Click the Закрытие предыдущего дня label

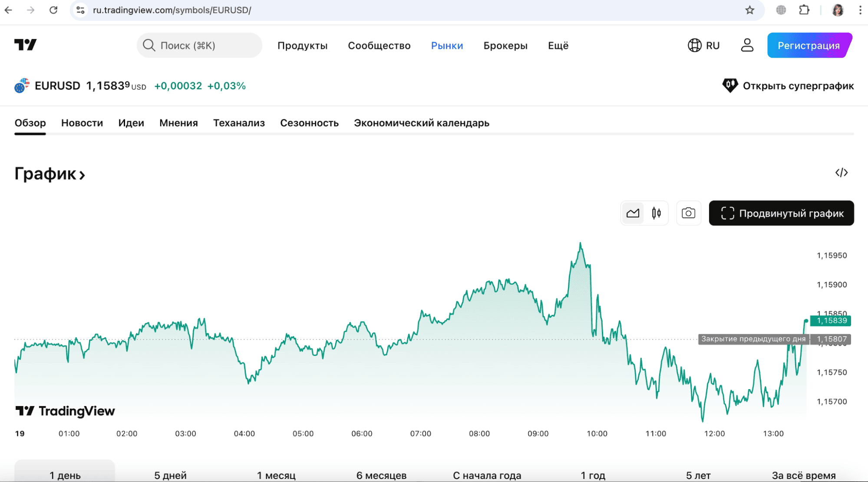click(753, 339)
